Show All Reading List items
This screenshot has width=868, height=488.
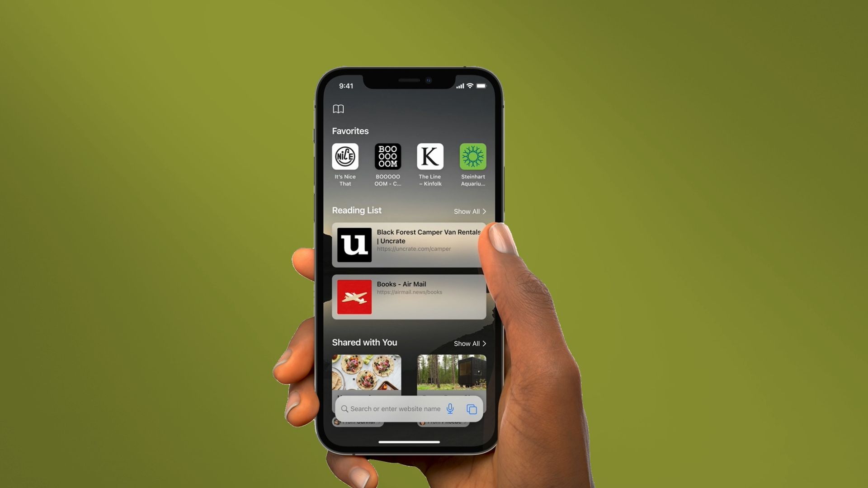pyautogui.click(x=470, y=210)
